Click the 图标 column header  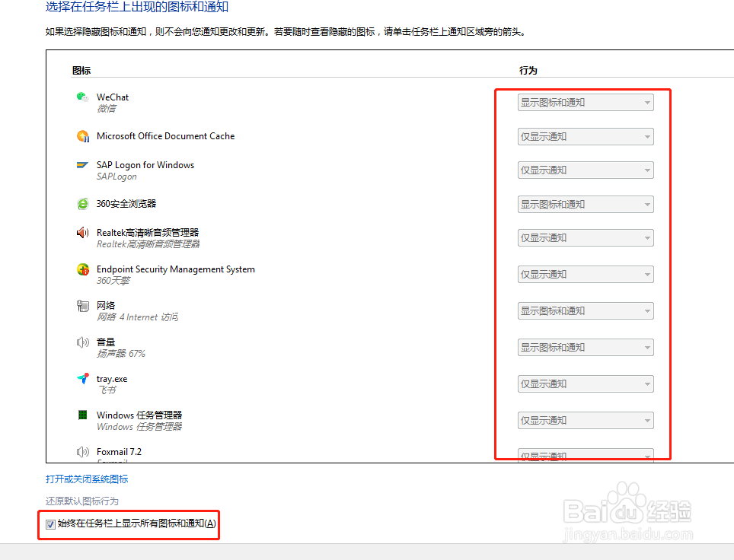pos(81,71)
